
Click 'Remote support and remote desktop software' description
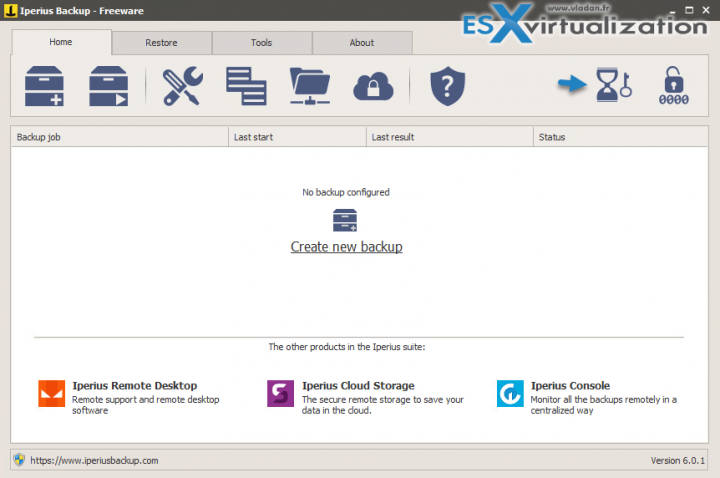(146, 405)
